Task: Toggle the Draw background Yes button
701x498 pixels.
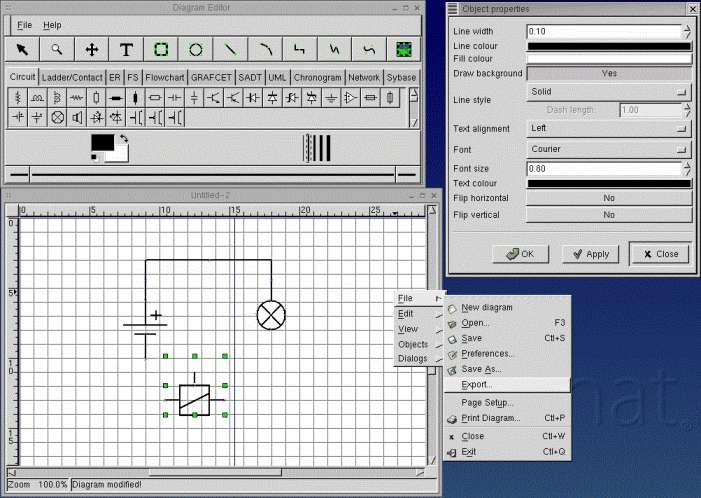Action: pos(608,73)
